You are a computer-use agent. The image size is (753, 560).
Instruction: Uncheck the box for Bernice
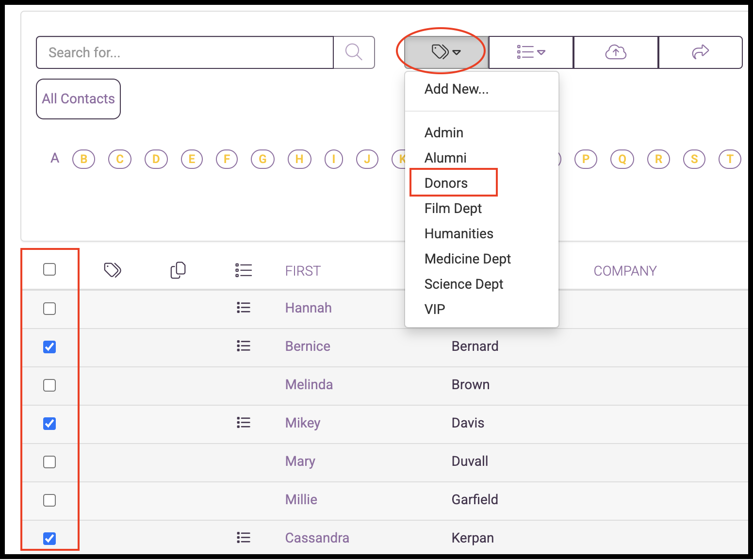tap(49, 347)
